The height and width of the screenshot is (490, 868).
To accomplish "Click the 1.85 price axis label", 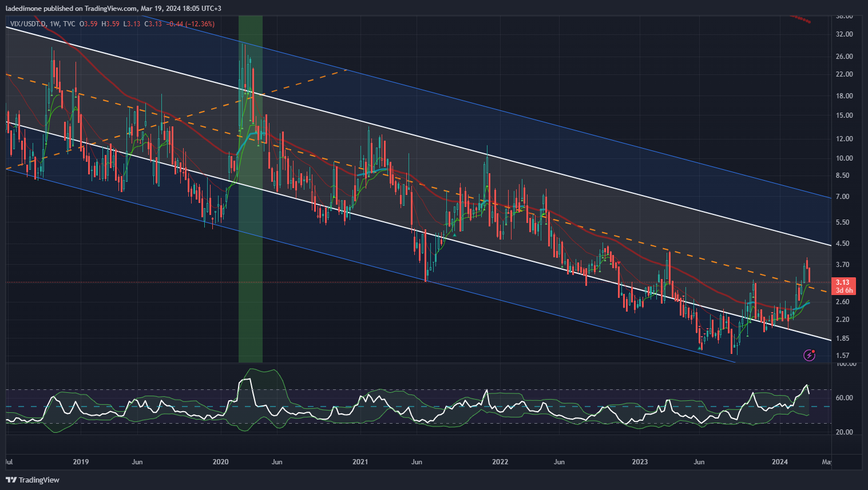I will 843,338.
